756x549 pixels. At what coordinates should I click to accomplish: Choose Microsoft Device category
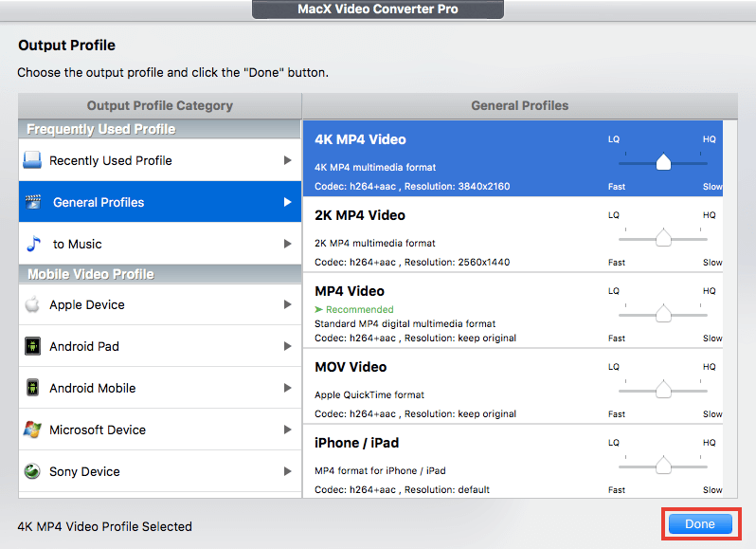(159, 430)
